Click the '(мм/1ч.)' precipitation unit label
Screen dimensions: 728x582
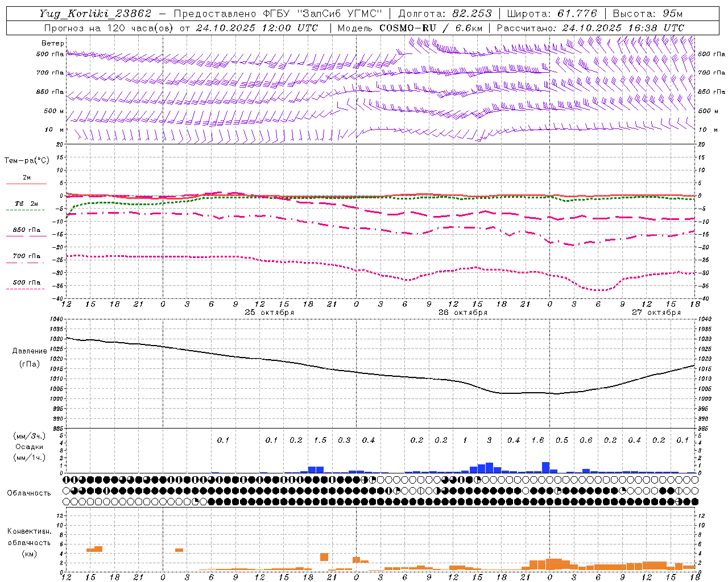31,458
